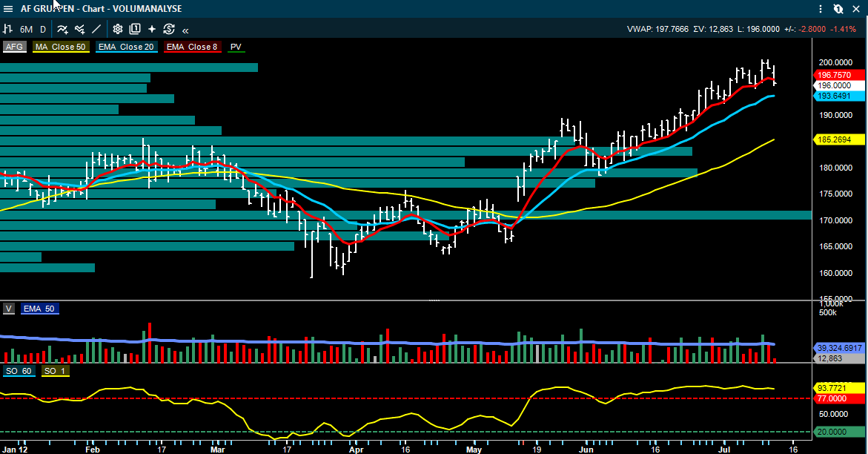The image size is (868, 454).
Task: Click the -2.8000 change value
Action: pyautogui.click(x=812, y=30)
